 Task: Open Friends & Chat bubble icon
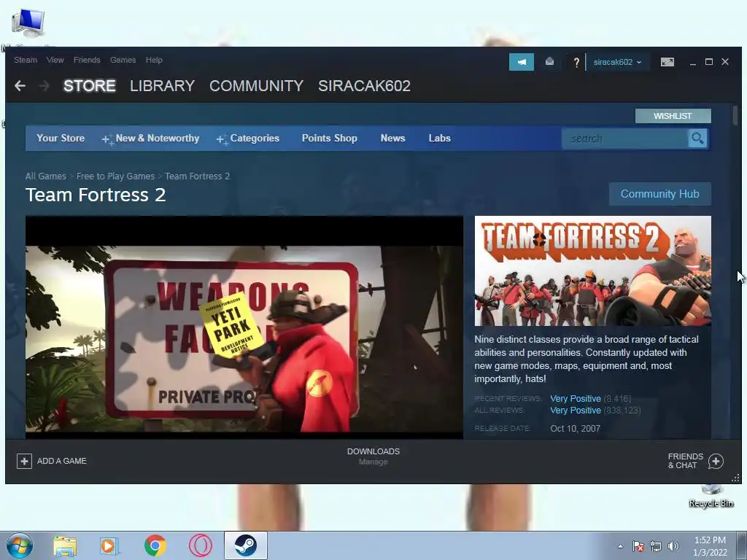(x=716, y=461)
